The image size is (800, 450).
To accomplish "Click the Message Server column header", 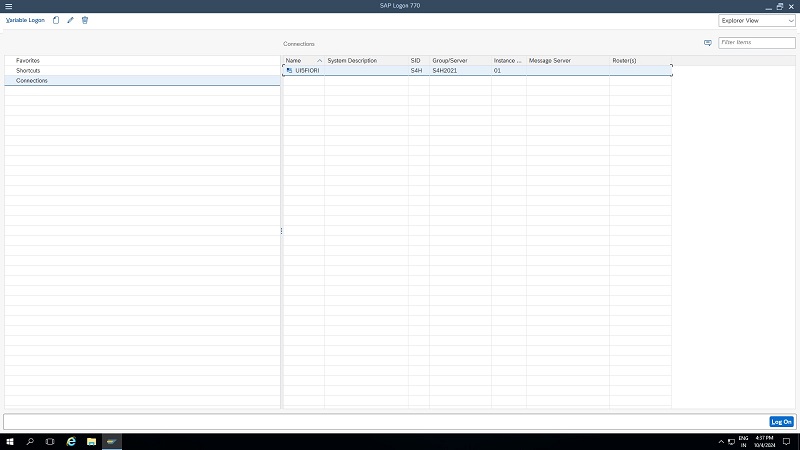I will point(568,60).
